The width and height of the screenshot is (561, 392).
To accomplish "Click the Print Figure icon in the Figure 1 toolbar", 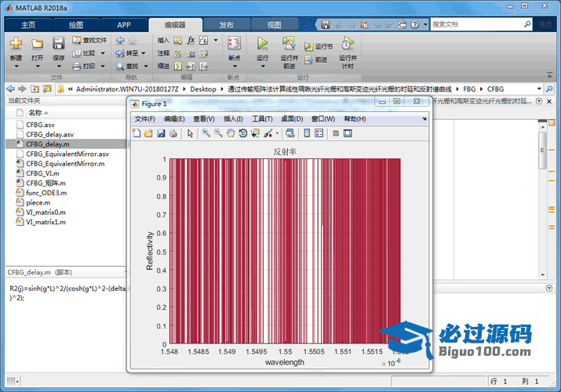I will (173, 133).
